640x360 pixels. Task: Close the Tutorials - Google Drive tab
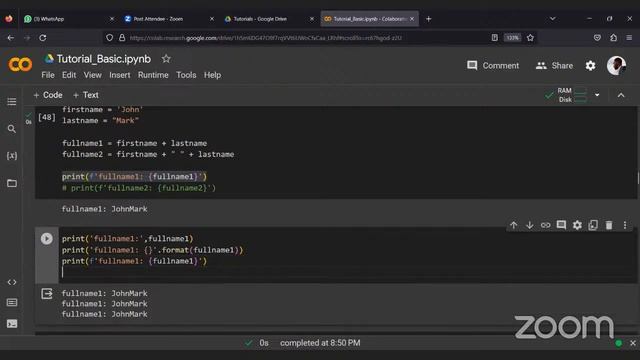click(x=312, y=19)
